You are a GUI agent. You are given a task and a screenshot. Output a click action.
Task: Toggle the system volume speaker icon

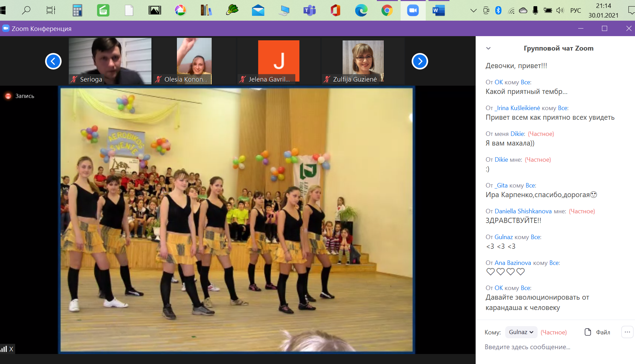pyautogui.click(x=560, y=10)
